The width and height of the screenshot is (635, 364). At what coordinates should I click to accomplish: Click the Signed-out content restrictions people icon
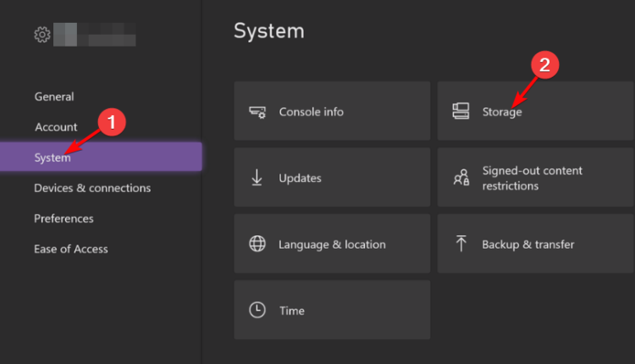click(461, 178)
